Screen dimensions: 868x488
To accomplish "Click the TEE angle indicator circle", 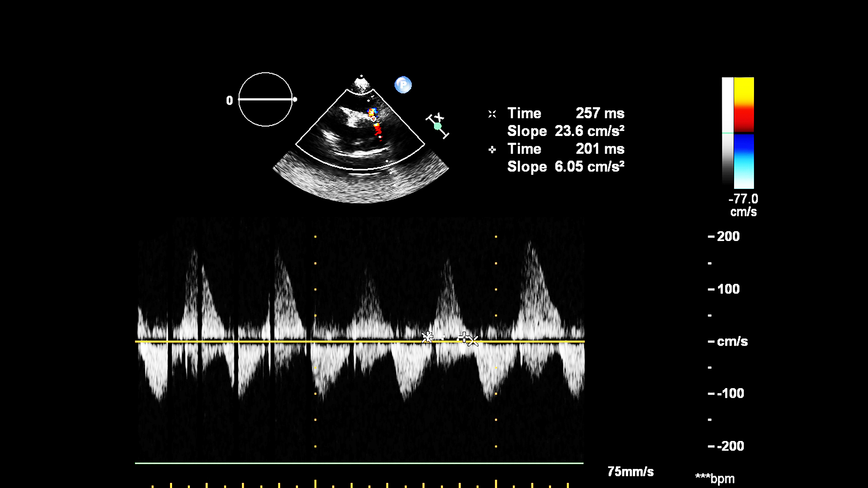I will 265,100.
